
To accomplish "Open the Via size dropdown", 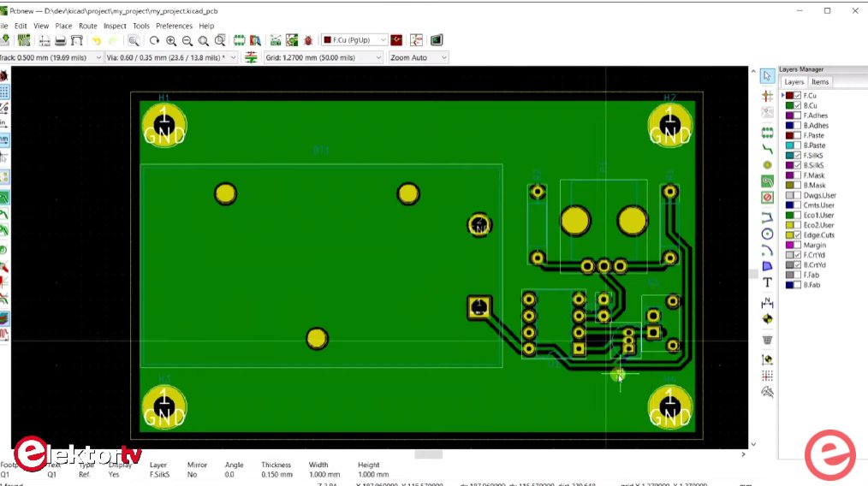I will 171,57.
